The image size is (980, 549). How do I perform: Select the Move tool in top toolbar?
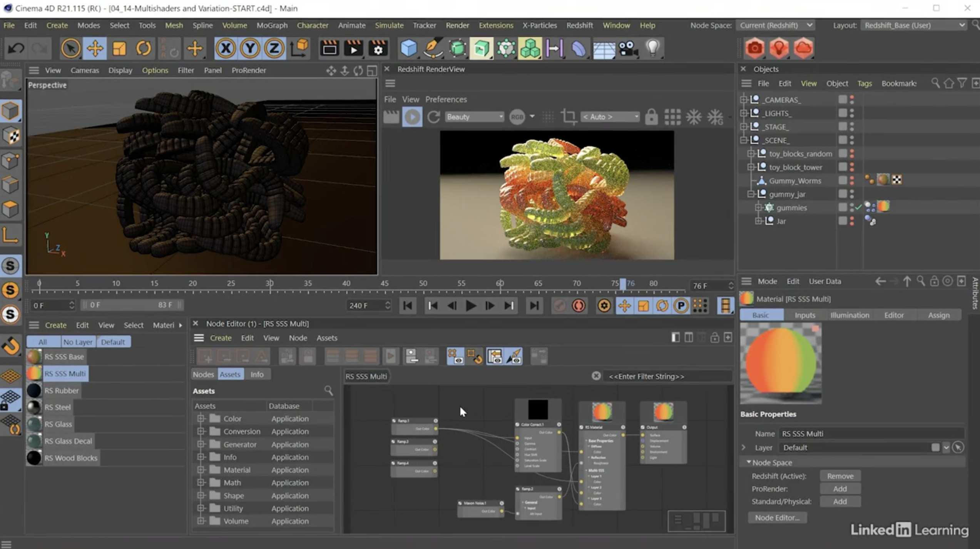click(95, 49)
